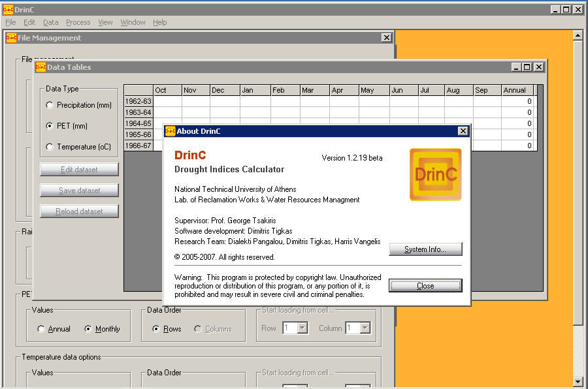Click the System Info... button

click(x=425, y=249)
